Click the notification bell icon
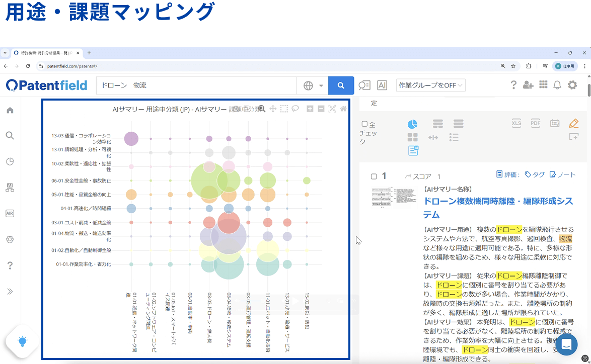591x364 pixels. (x=557, y=85)
